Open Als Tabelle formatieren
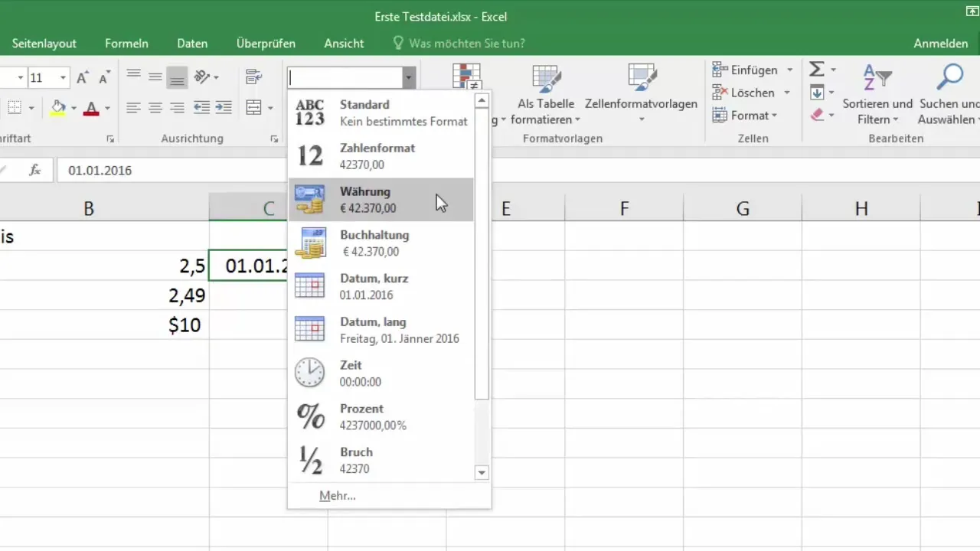The height and width of the screenshot is (551, 980). tap(546, 96)
